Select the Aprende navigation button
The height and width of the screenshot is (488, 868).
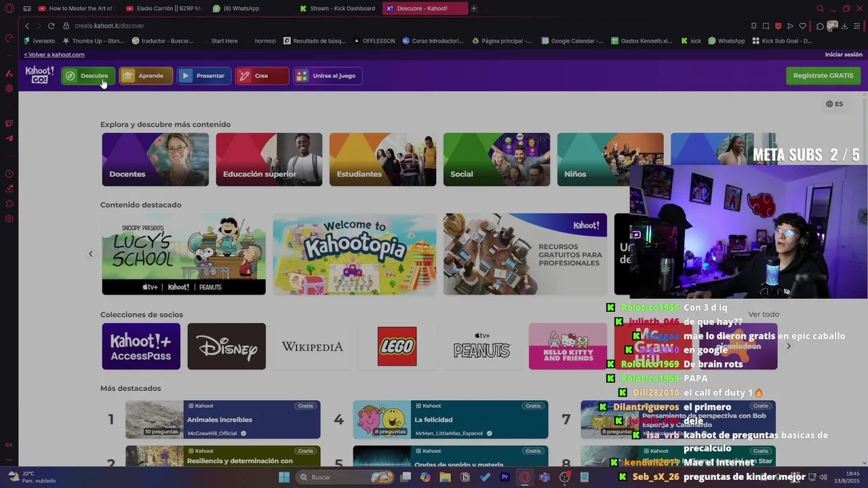(x=146, y=76)
